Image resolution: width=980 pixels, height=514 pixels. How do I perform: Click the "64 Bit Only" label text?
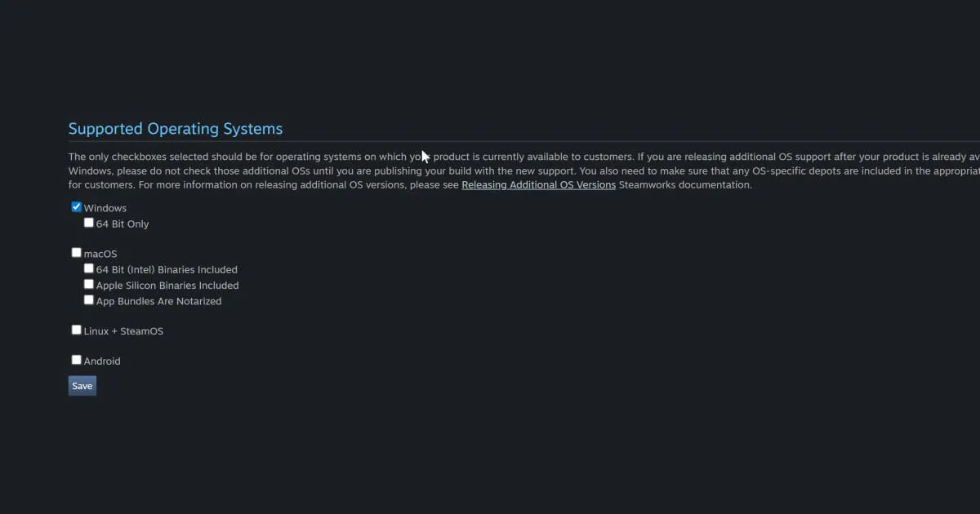click(122, 224)
